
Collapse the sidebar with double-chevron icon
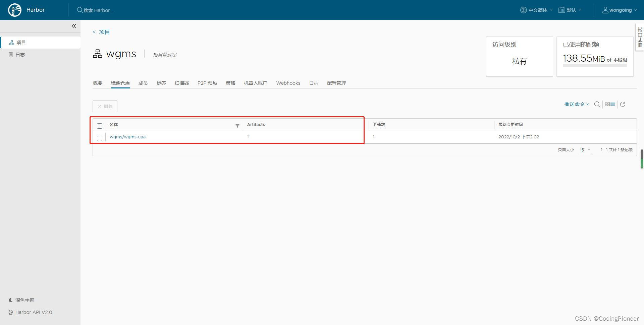74,26
